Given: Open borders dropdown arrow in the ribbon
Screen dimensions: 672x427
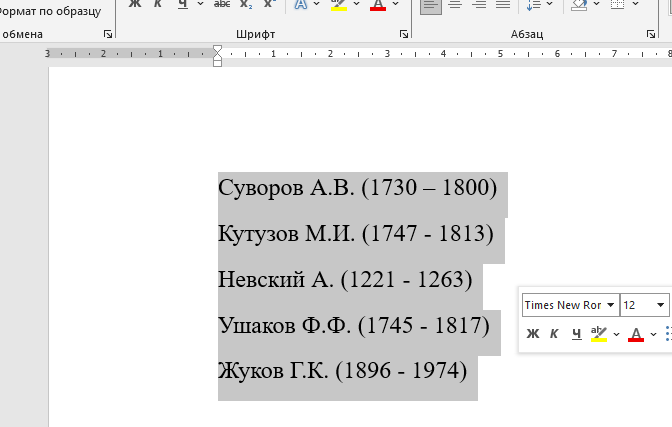Looking at the screenshot, I should [x=636, y=3].
